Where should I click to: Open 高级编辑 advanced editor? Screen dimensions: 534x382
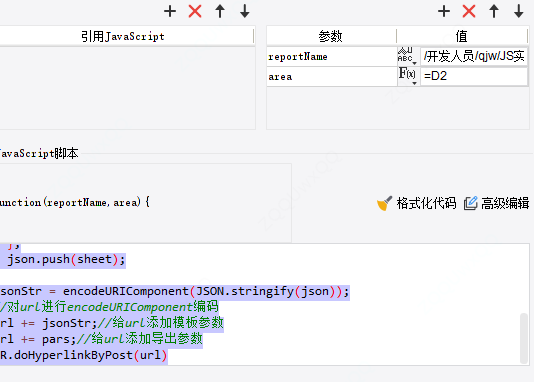tap(496, 203)
